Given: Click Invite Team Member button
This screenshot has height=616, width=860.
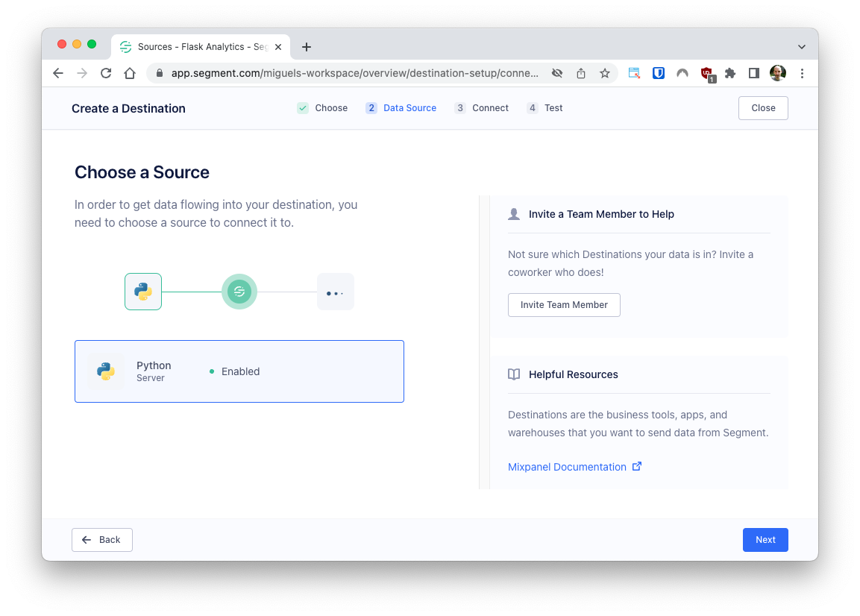Looking at the screenshot, I should coord(564,305).
